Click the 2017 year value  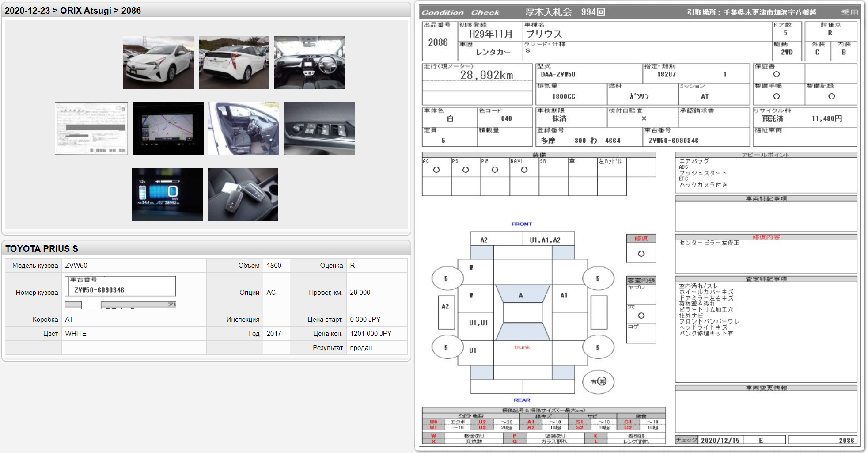coord(273,334)
